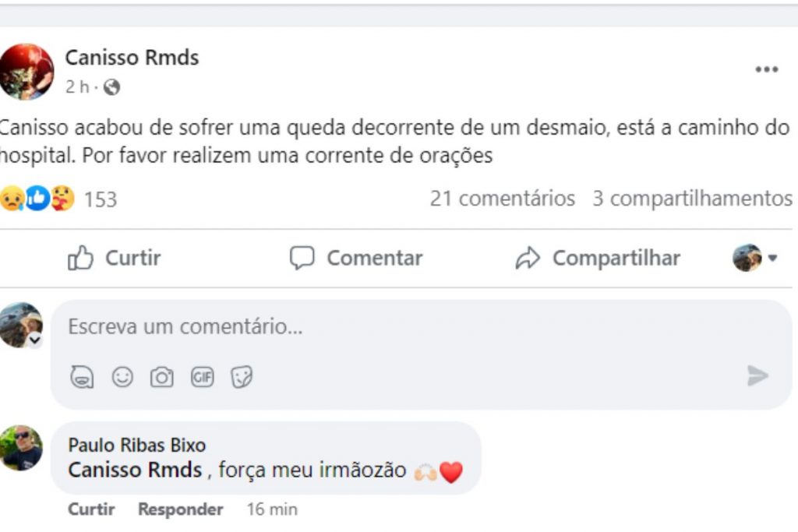798x532 pixels.
Task: Send comment using the arrow icon
Action: 757,376
